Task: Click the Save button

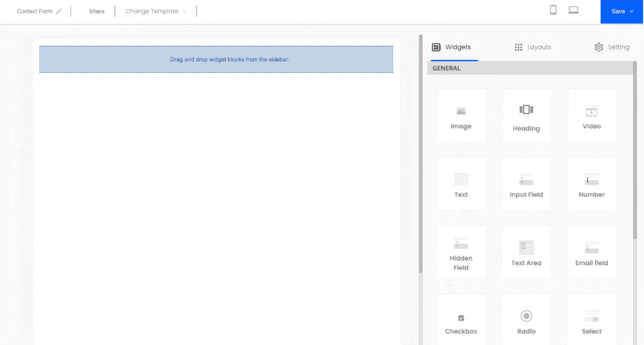Action: click(622, 12)
